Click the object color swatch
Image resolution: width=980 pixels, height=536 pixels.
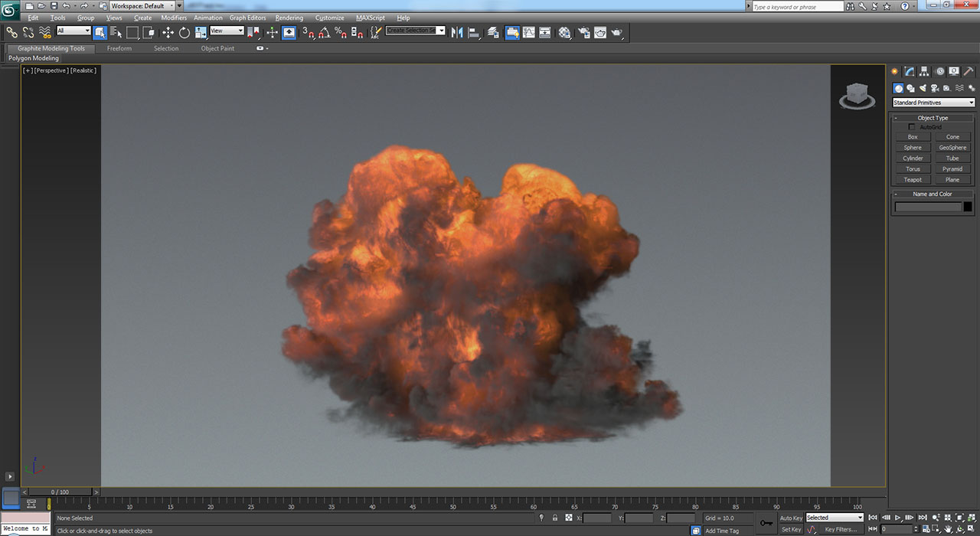point(968,207)
